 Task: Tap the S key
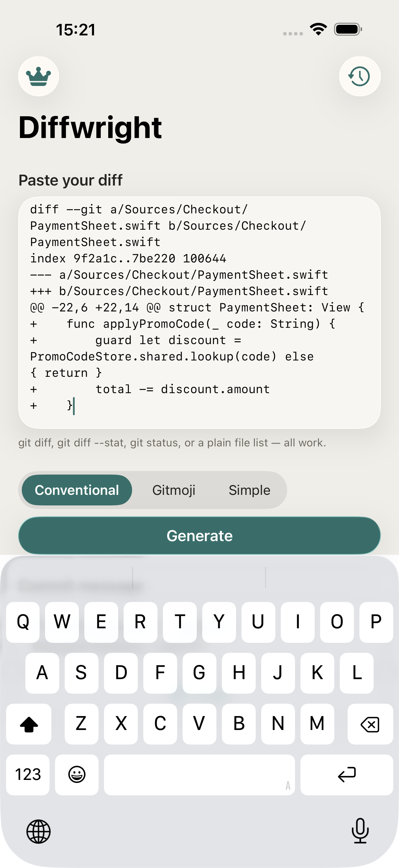pyautogui.click(x=81, y=673)
